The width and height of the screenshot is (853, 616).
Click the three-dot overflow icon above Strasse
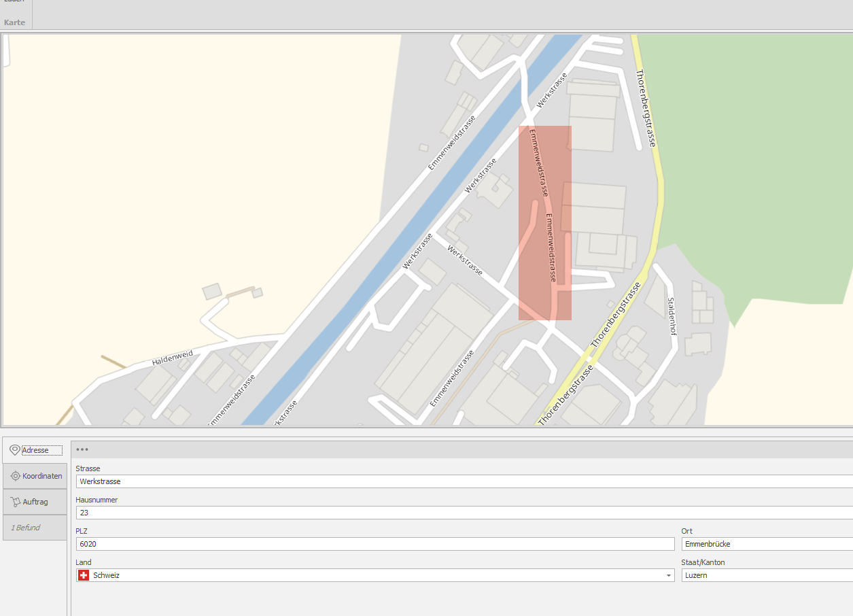pos(82,449)
